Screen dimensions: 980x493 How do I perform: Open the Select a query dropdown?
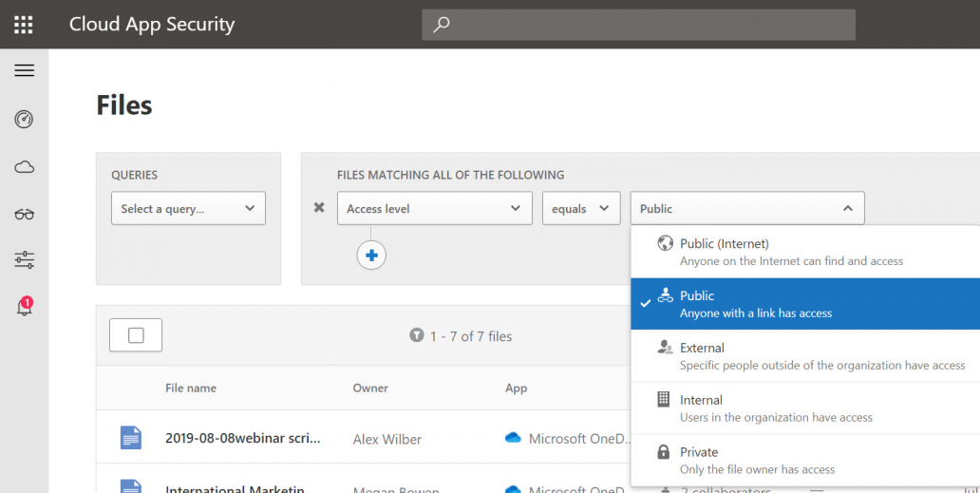(188, 208)
